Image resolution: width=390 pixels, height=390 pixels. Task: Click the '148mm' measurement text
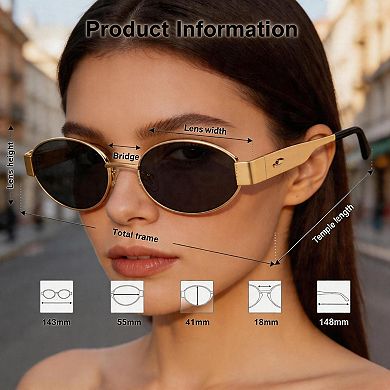[334, 322]
